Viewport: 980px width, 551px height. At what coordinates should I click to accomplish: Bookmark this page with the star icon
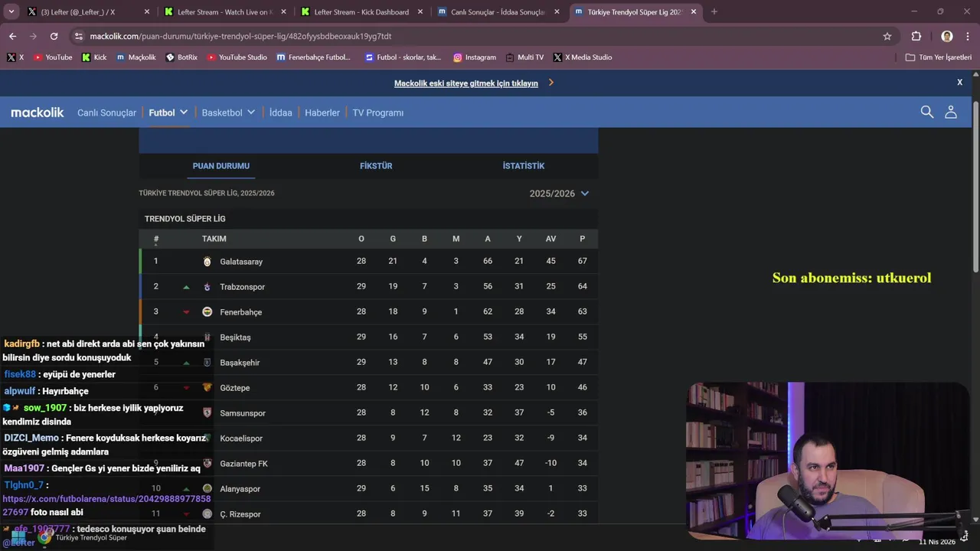887,36
